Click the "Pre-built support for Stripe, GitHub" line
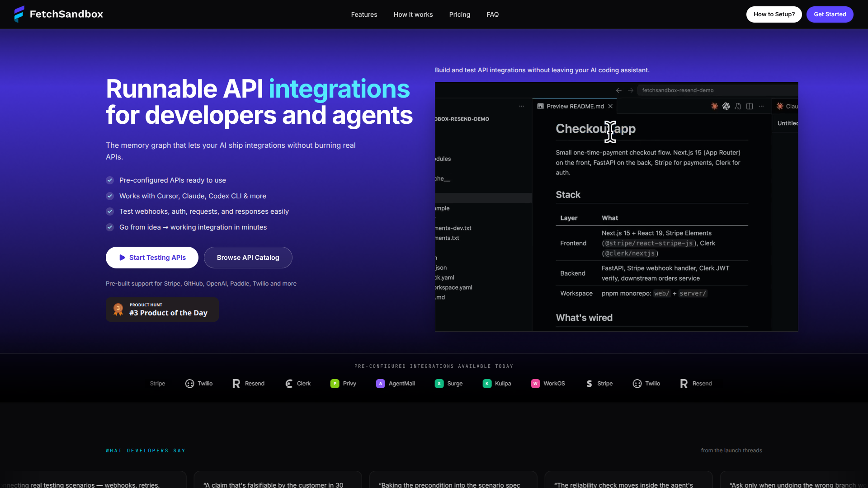868x488 pixels. pyautogui.click(x=201, y=284)
